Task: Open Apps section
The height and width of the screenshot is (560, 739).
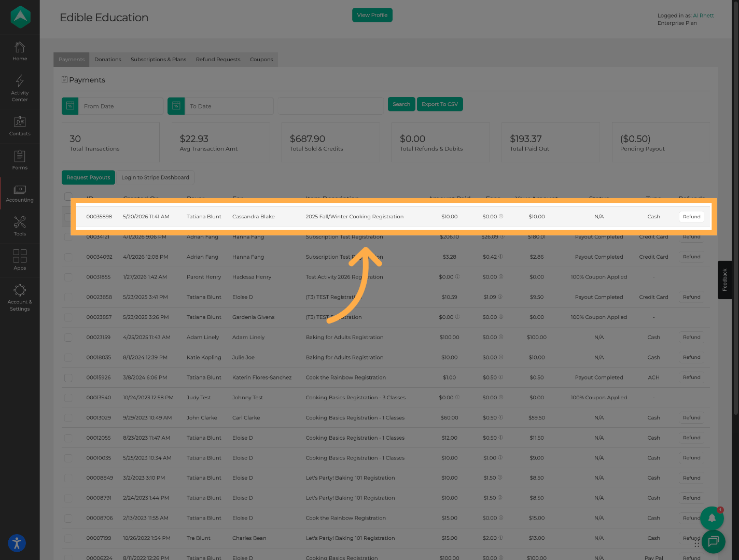Action: (x=20, y=260)
